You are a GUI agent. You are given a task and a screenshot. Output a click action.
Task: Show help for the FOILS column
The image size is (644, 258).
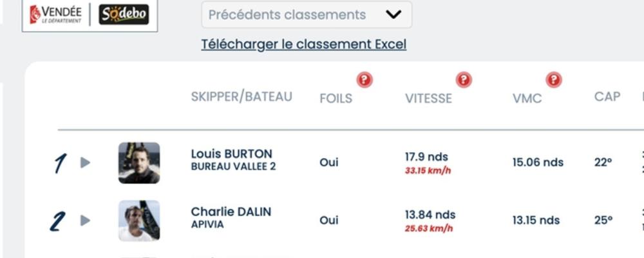point(365,80)
